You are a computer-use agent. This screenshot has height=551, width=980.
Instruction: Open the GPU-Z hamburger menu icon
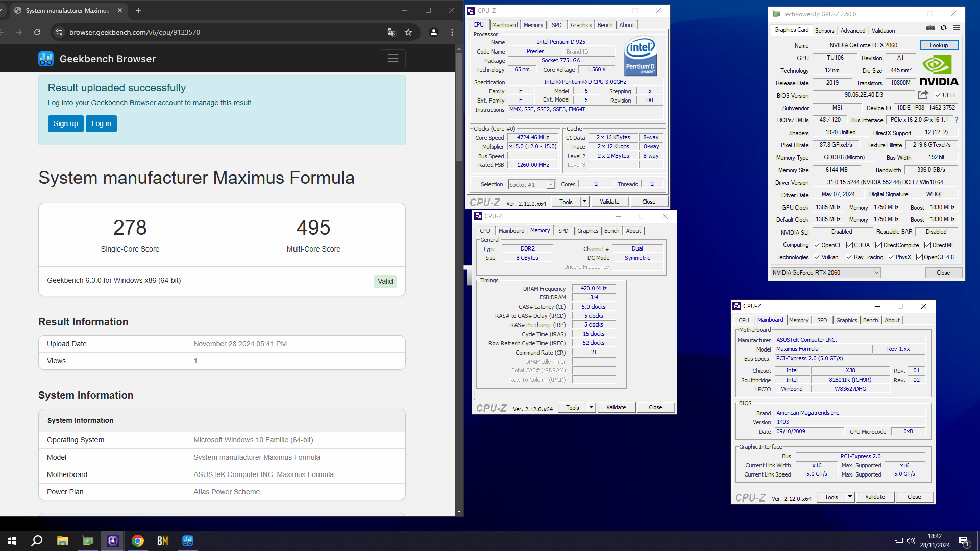(x=957, y=28)
